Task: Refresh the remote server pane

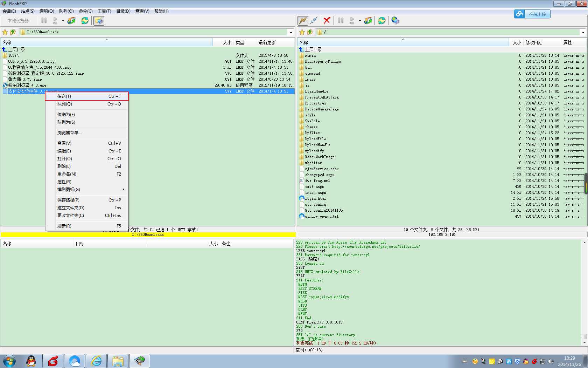Action: 382,21
